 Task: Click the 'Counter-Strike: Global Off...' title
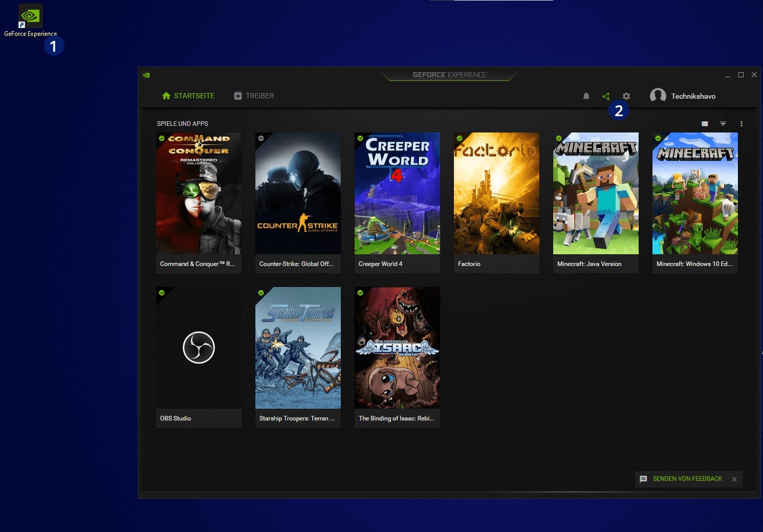click(296, 264)
